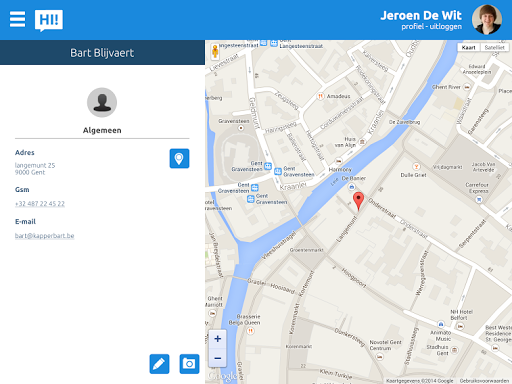Switch map to Kaart view

[468, 47]
